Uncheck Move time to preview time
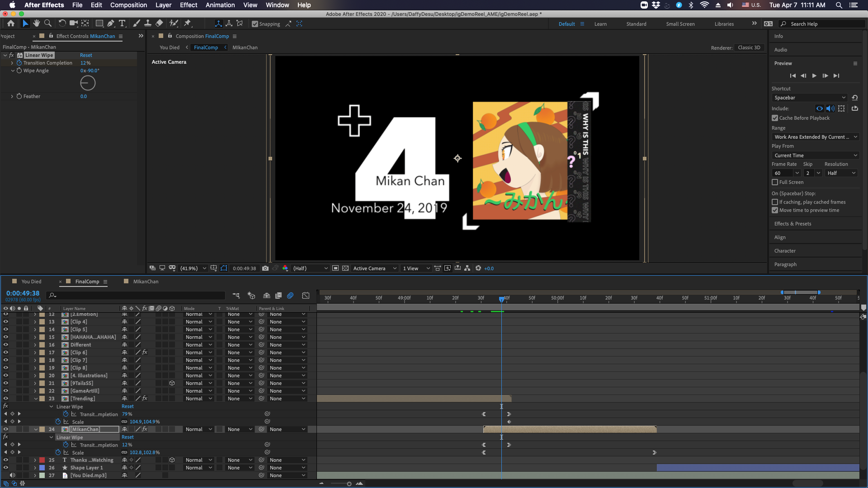 pos(775,210)
